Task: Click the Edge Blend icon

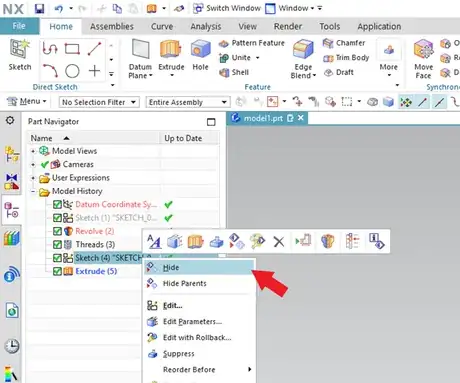Action: tap(303, 49)
